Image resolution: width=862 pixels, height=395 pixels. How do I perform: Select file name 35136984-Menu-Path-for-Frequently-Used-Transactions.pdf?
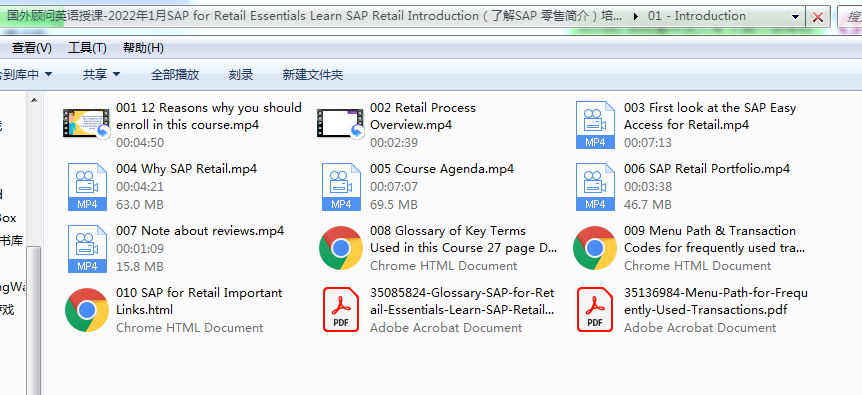[x=716, y=301]
